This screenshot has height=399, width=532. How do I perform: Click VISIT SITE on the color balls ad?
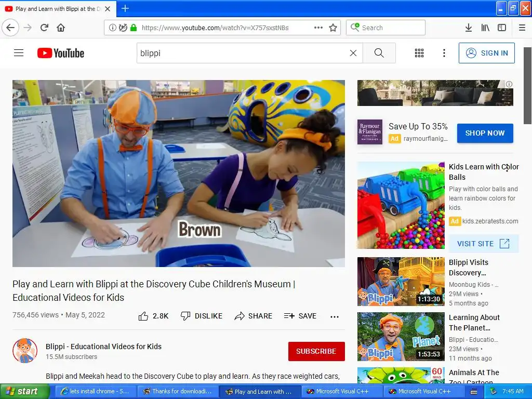coord(484,244)
